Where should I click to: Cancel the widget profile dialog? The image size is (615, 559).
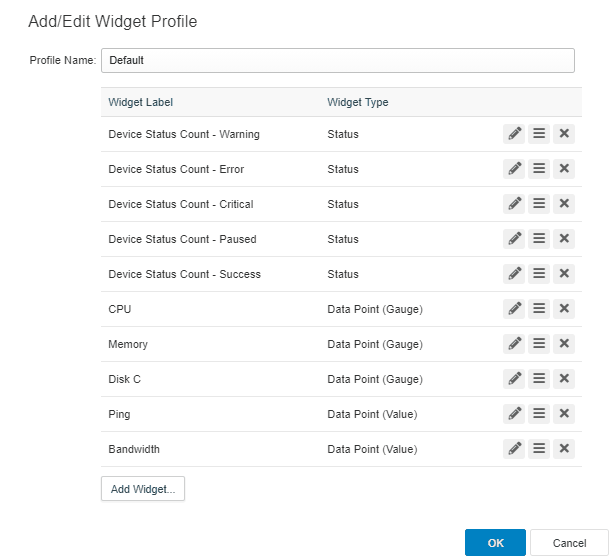click(x=569, y=543)
